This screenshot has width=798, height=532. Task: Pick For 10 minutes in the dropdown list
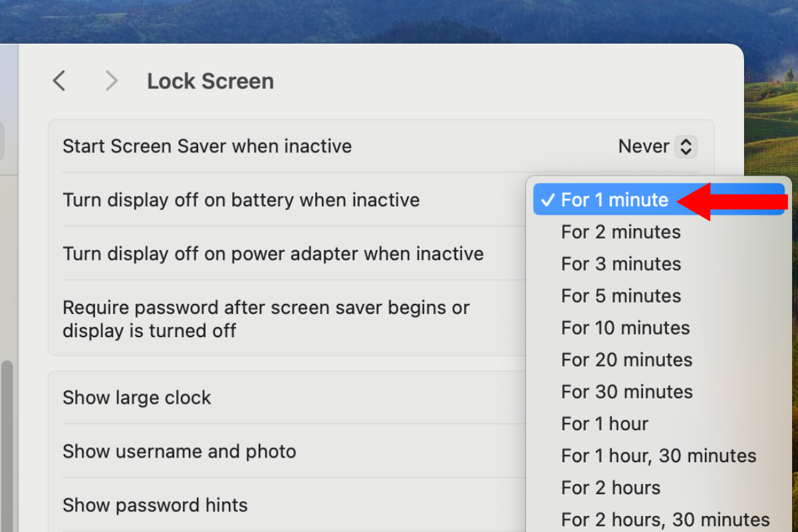click(625, 328)
